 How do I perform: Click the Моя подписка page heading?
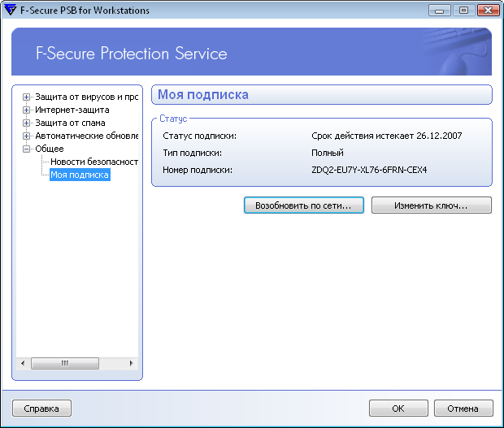click(203, 95)
